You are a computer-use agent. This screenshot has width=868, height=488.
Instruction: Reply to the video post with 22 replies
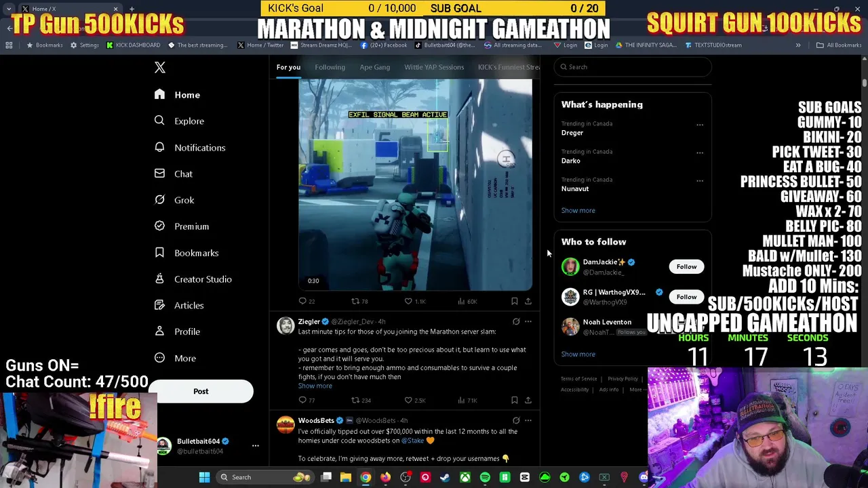(x=303, y=301)
